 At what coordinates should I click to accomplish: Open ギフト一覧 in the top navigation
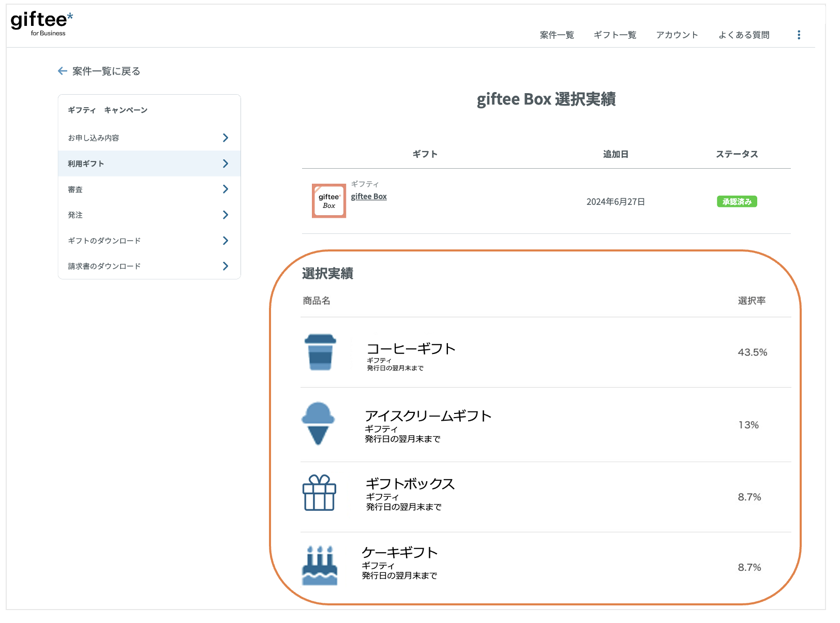[x=615, y=35]
